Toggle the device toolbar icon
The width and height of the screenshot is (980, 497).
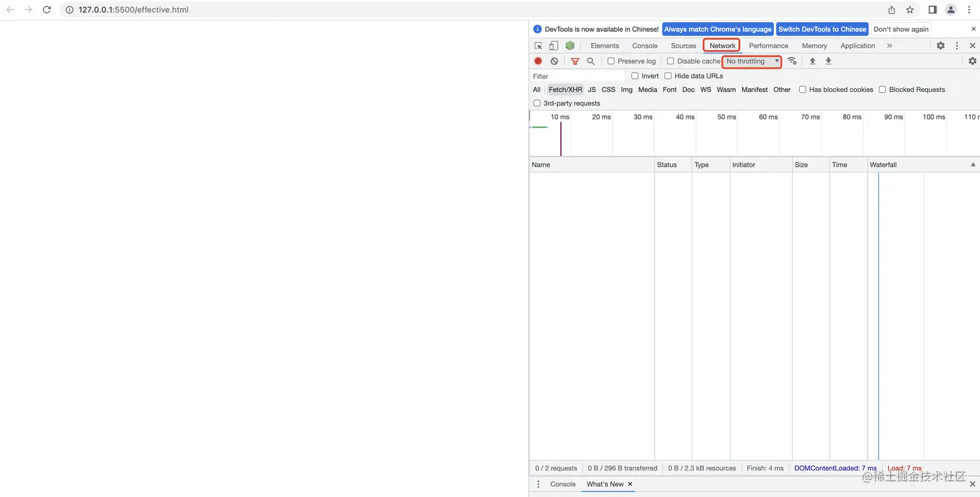[554, 46]
